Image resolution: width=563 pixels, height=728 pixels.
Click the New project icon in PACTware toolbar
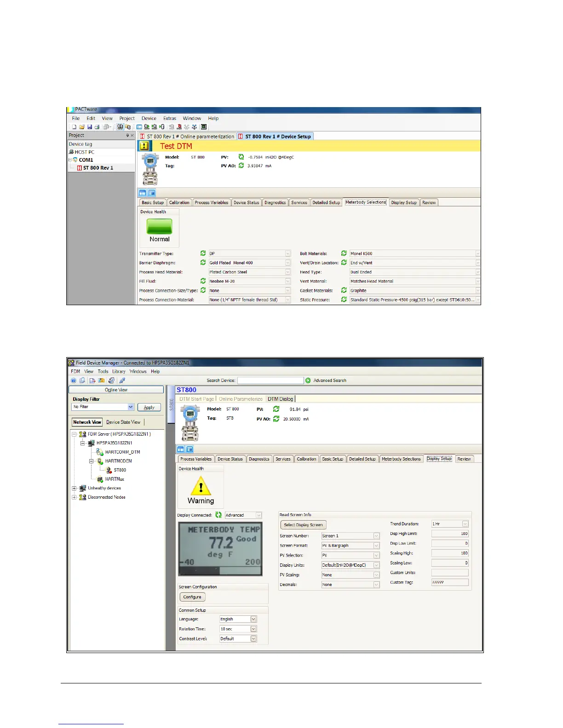click(x=74, y=127)
